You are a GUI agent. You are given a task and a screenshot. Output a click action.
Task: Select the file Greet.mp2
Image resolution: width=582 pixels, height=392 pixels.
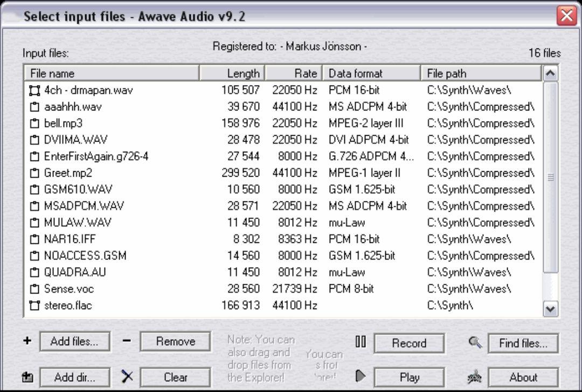(68, 173)
